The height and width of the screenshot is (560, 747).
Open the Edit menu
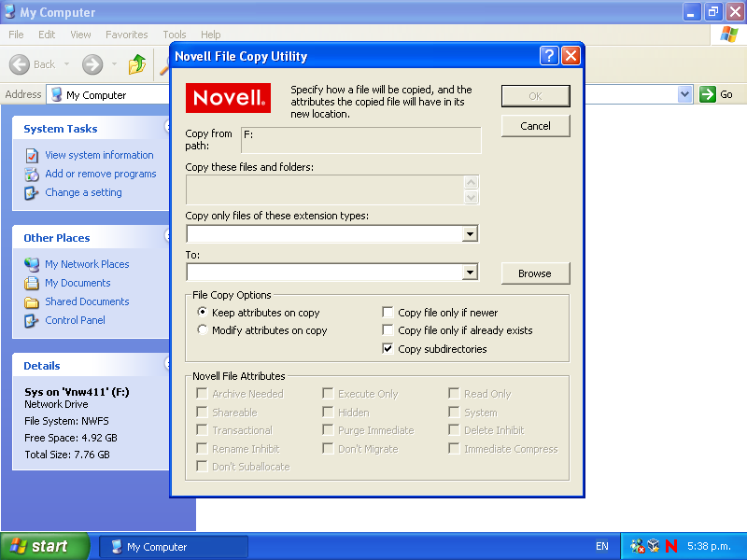[47, 35]
